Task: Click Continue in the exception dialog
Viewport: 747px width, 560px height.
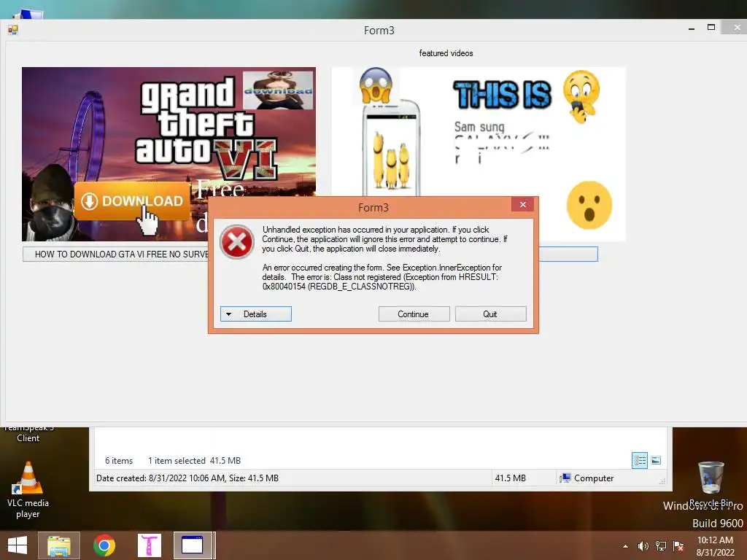Action: tap(414, 314)
